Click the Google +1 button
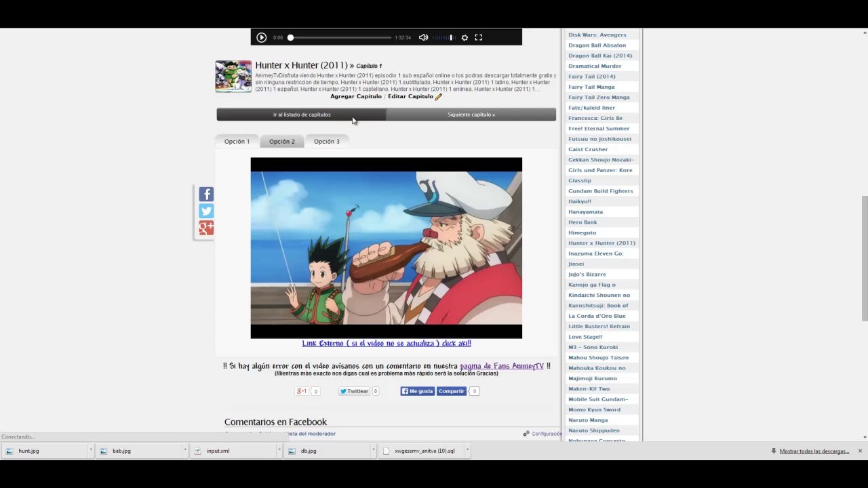This screenshot has width=868, height=488. pyautogui.click(x=302, y=391)
